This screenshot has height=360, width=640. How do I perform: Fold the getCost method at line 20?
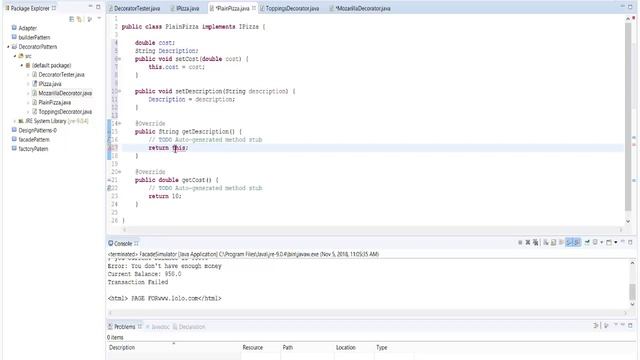pos(120,172)
